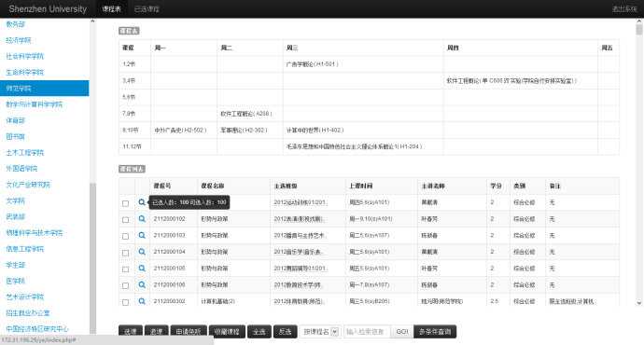Select 社会科学学院 in the sidebar
The height and width of the screenshot is (345, 644).
24,56
